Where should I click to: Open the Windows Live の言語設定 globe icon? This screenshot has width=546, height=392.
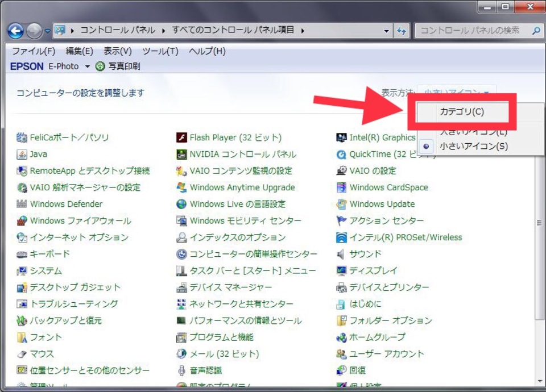[181, 204]
